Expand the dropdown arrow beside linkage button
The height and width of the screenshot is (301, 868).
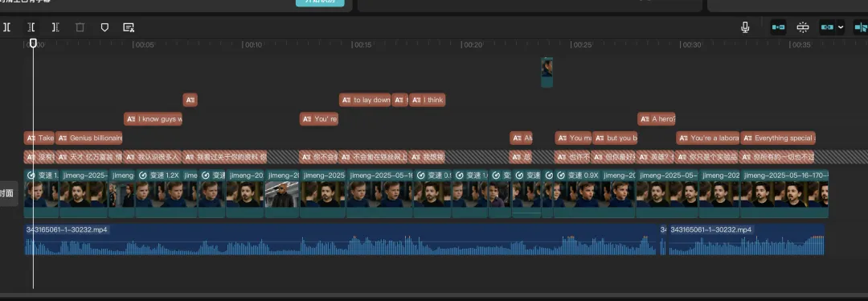[841, 27]
